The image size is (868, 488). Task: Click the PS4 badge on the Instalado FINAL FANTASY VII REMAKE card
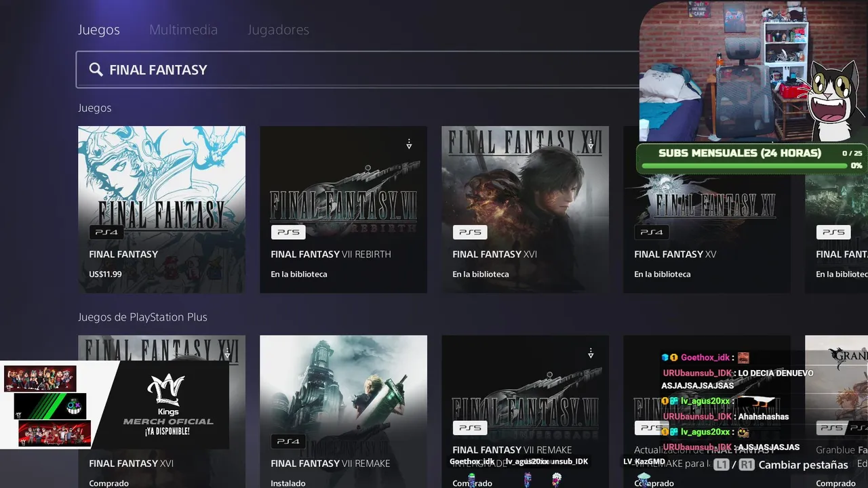(288, 441)
